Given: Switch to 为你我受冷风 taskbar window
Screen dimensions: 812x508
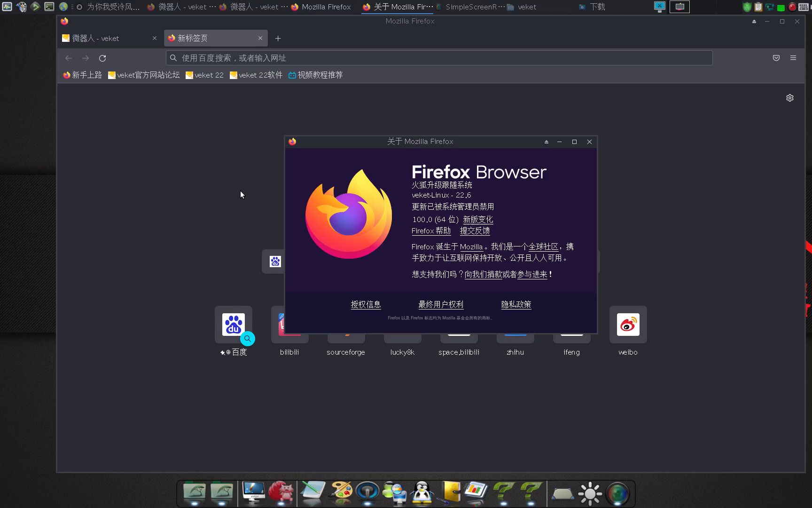Looking at the screenshot, I should pyautogui.click(x=108, y=7).
